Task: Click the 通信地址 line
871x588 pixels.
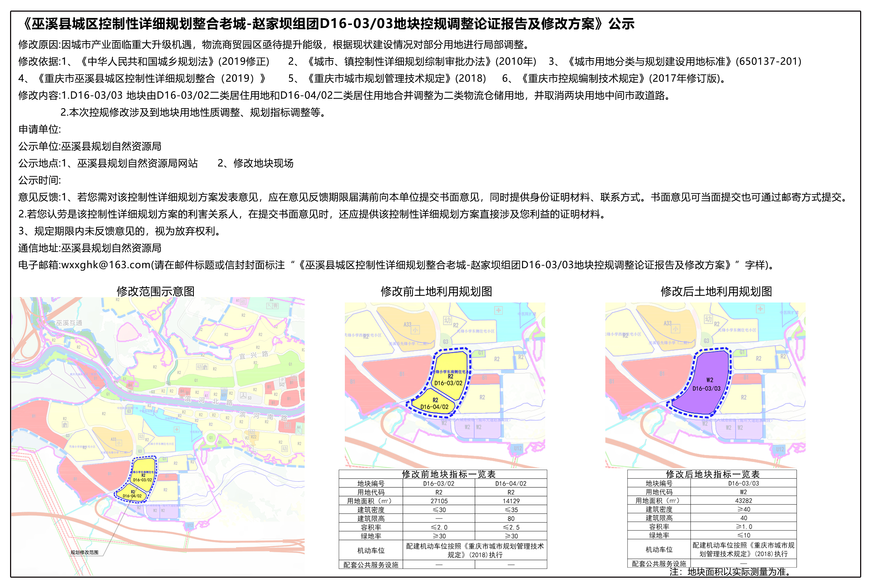Action: 90,248
